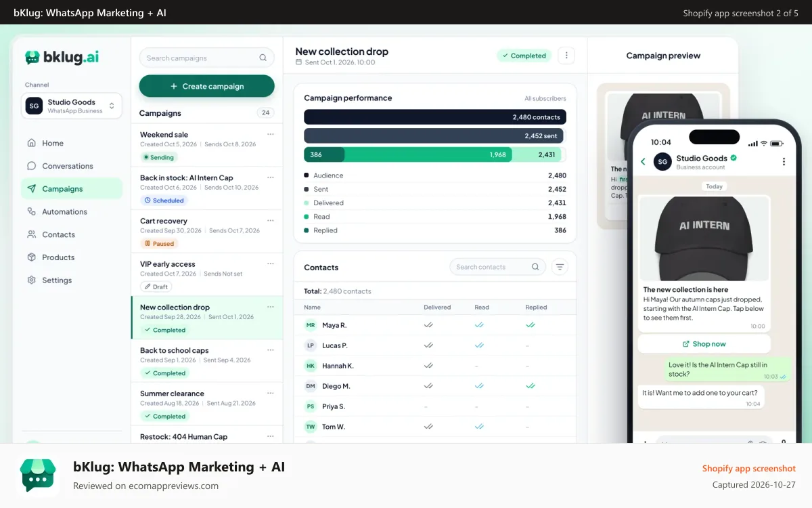Click the campaigns count badge 24
The height and width of the screenshot is (508, 812).
265,113
